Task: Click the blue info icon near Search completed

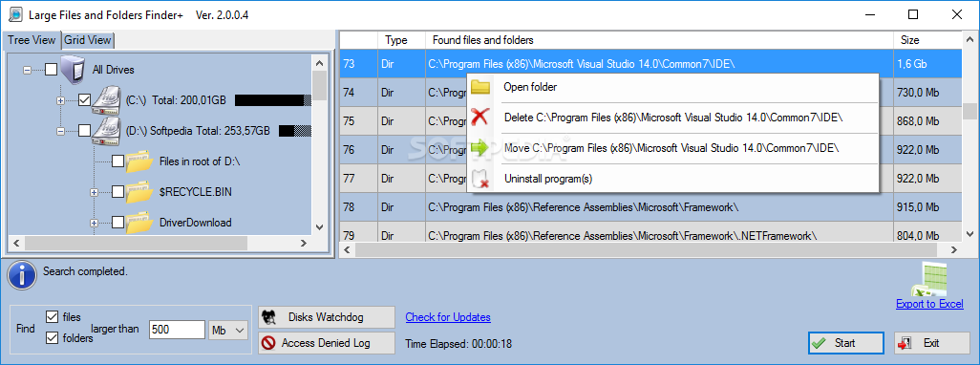Action: click(21, 276)
